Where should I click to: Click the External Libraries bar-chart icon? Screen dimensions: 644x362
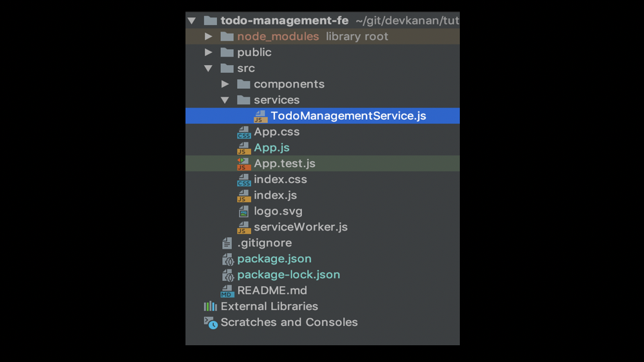tap(211, 306)
